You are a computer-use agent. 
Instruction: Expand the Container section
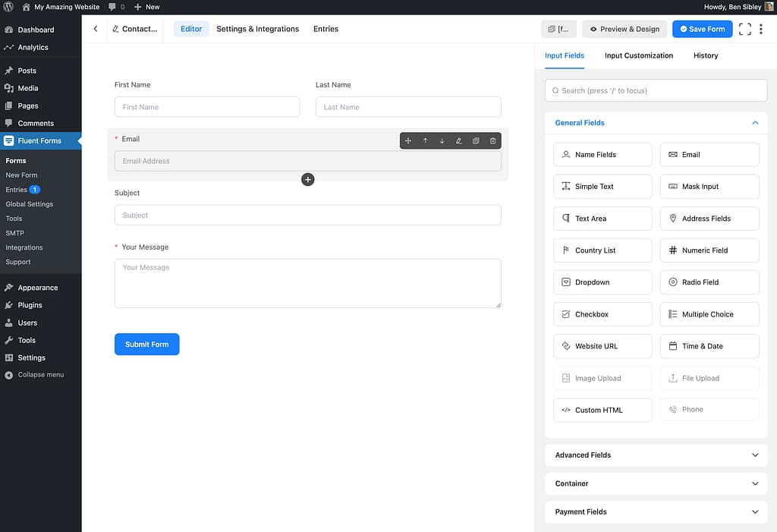(x=656, y=483)
